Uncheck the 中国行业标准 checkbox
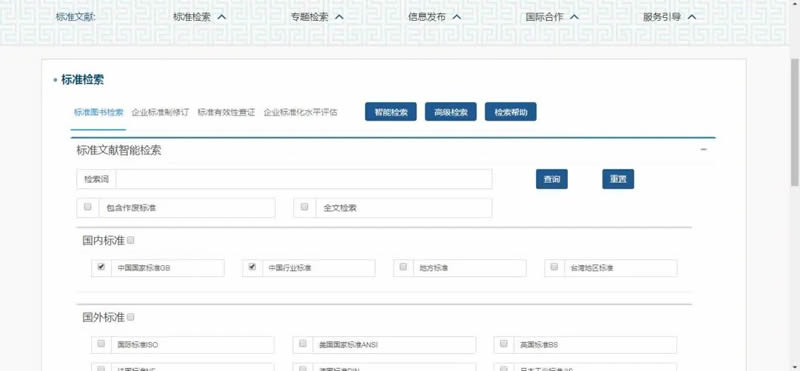800x371 pixels. [252, 266]
